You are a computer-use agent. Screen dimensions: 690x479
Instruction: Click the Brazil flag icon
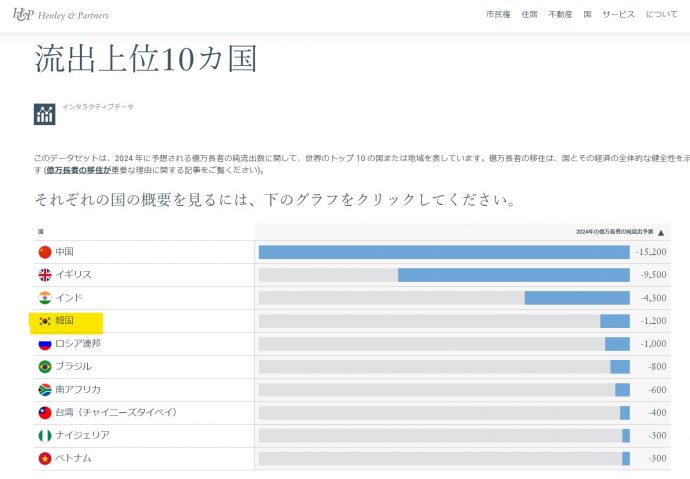45,366
